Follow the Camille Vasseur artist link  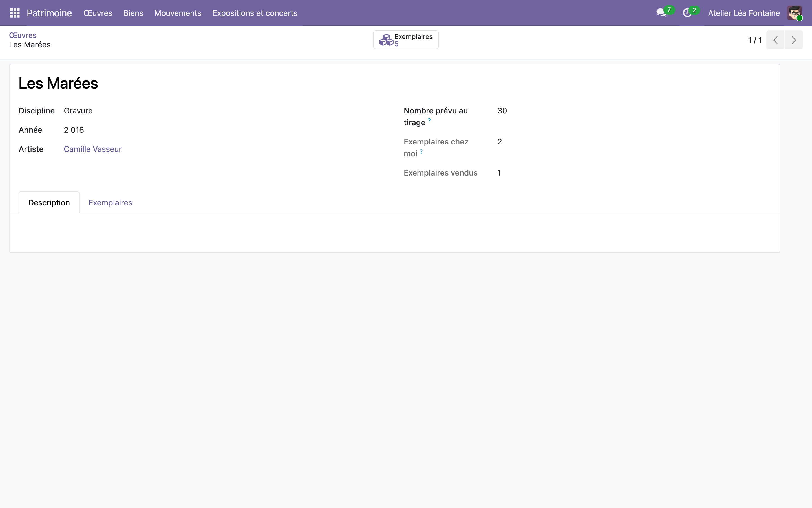pyautogui.click(x=92, y=149)
